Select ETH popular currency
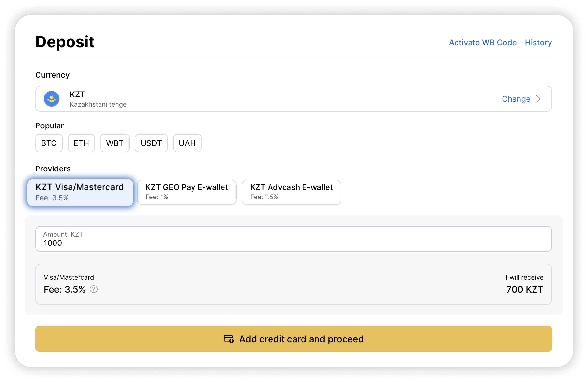588x382 pixels. 81,143
